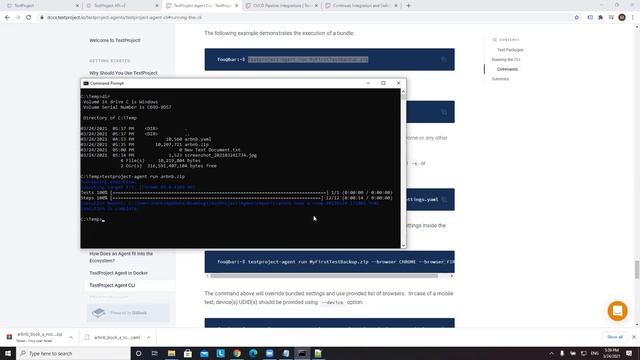Open the Chrome three-dot menu
The height and width of the screenshot is (360, 640).
pos(633,18)
